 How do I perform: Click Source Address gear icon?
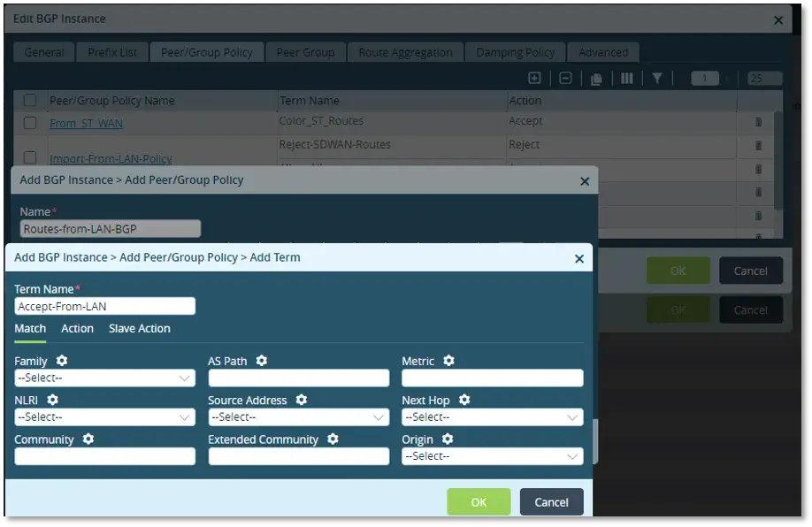coord(302,400)
